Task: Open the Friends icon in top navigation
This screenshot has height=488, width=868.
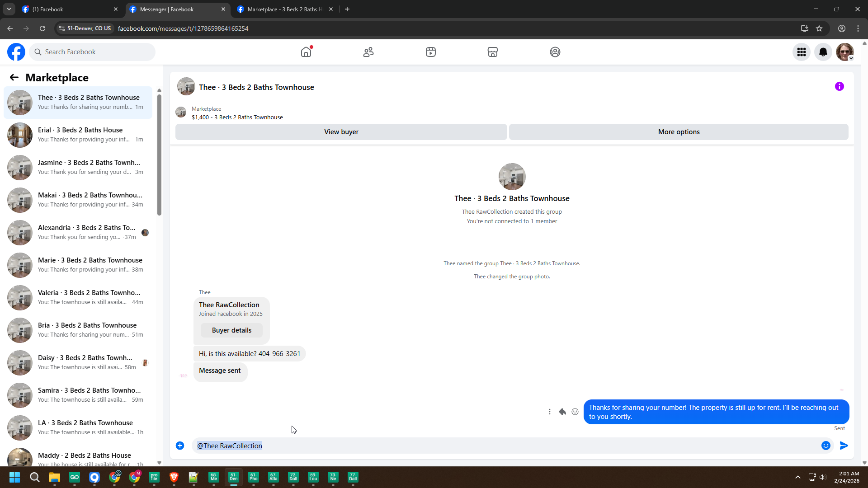Action: (368, 52)
